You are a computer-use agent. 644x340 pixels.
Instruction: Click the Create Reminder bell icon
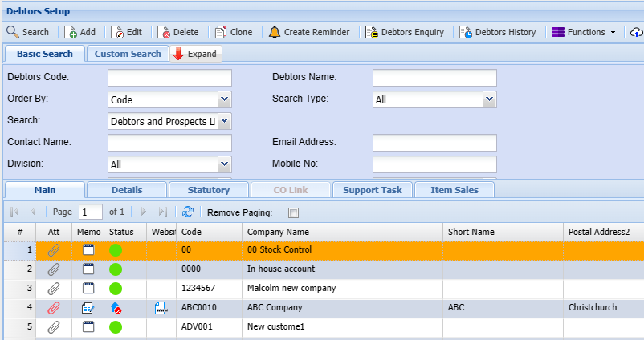tap(275, 32)
